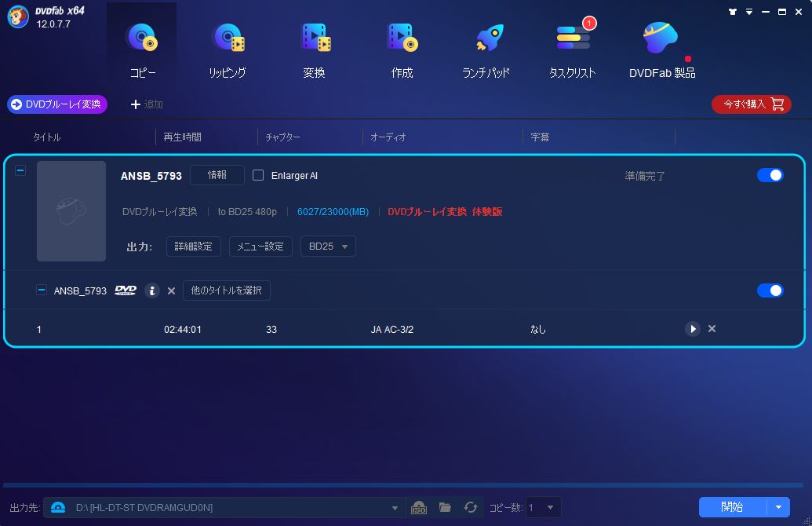Click the なし subtitle entry

tap(538, 329)
